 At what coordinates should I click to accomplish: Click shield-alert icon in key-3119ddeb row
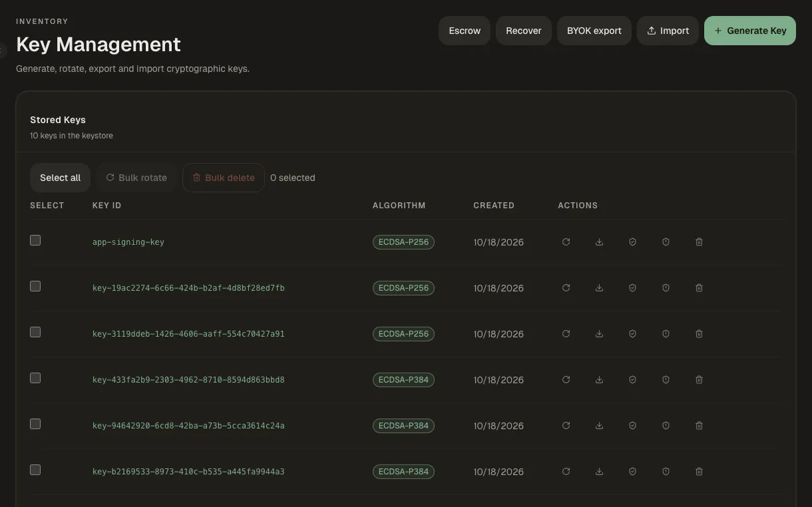(666, 334)
